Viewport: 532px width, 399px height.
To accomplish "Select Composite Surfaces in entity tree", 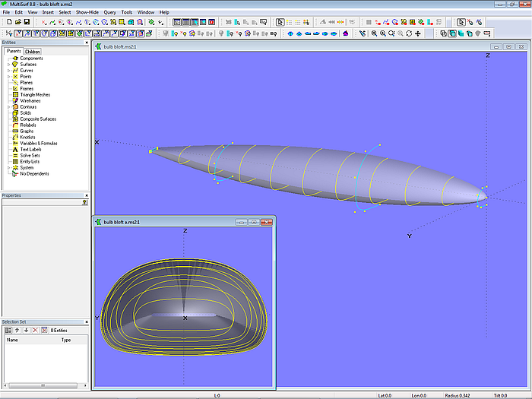I will 37,119.
